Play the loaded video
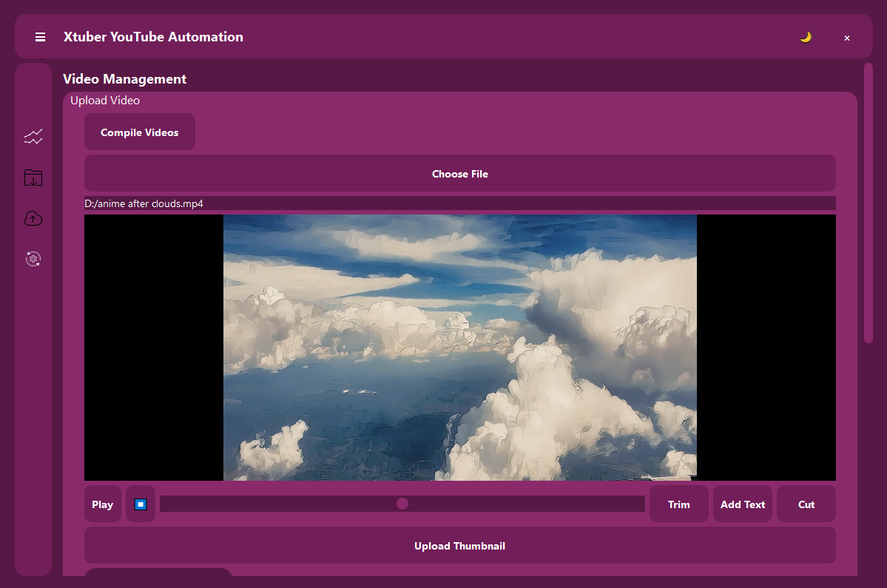The width and height of the screenshot is (887, 588). 102,504
